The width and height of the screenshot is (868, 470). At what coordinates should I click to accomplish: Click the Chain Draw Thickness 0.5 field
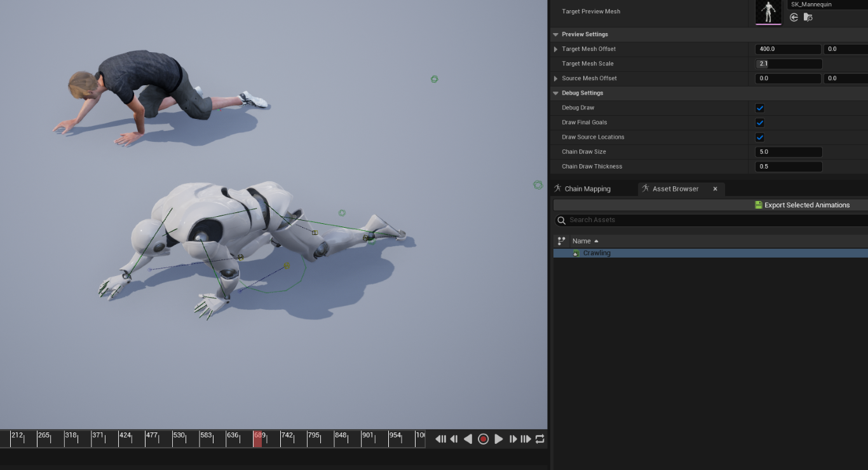789,167
